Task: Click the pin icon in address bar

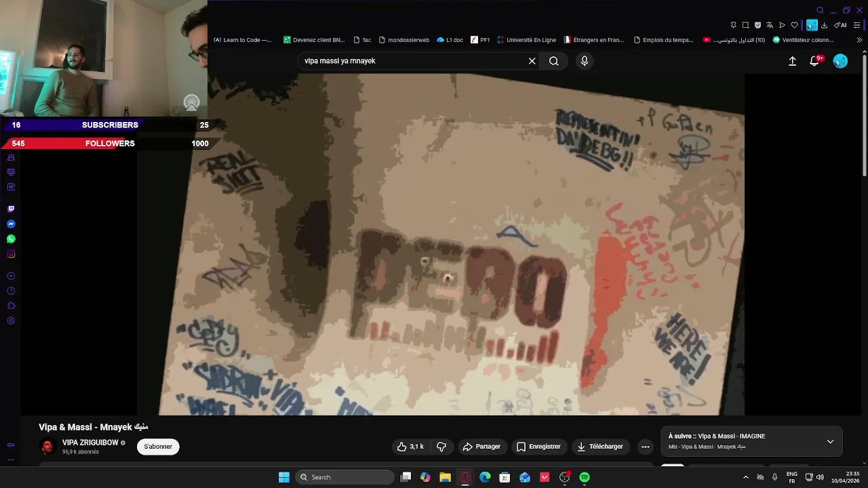Action: (733, 25)
